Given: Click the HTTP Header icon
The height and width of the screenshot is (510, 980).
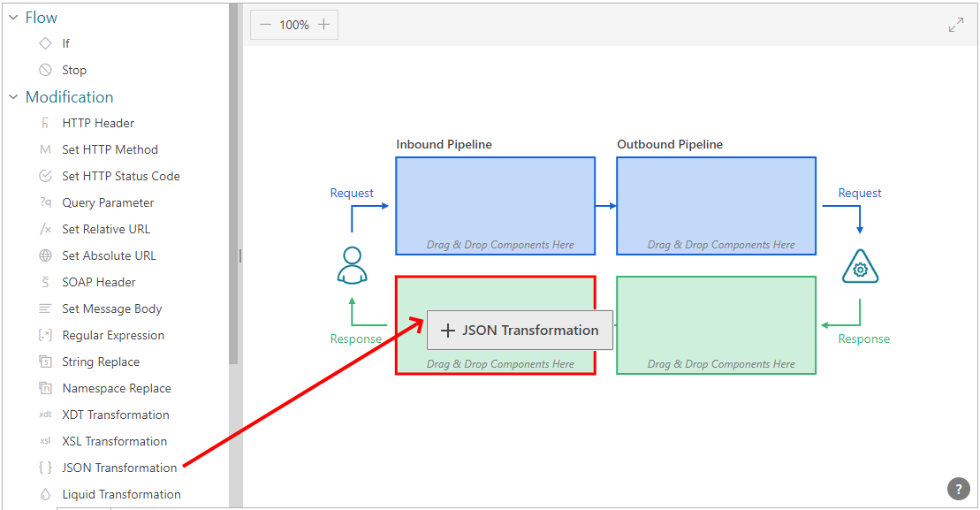Looking at the screenshot, I should click(x=45, y=123).
